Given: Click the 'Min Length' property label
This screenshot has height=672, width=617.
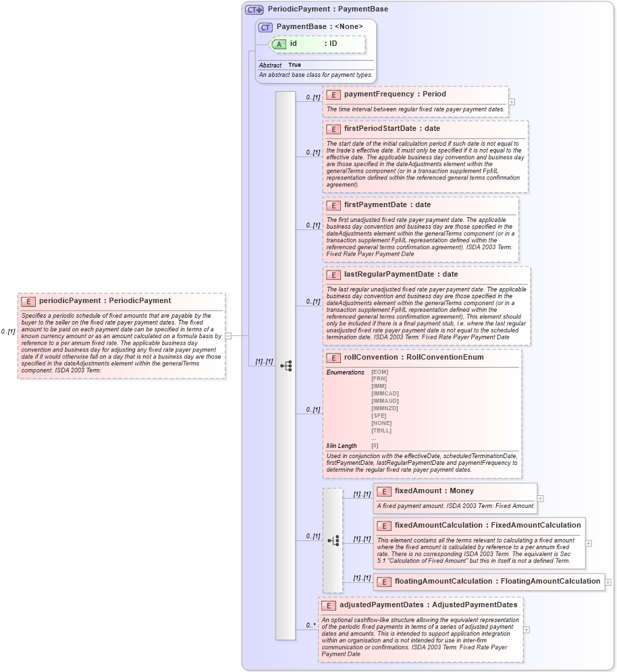Looking at the screenshot, I should coord(342,446).
